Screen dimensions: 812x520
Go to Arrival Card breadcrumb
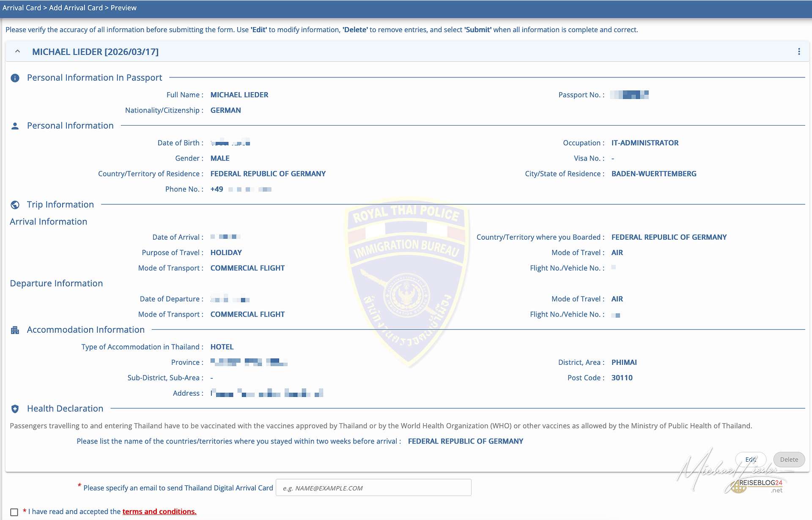coord(22,8)
